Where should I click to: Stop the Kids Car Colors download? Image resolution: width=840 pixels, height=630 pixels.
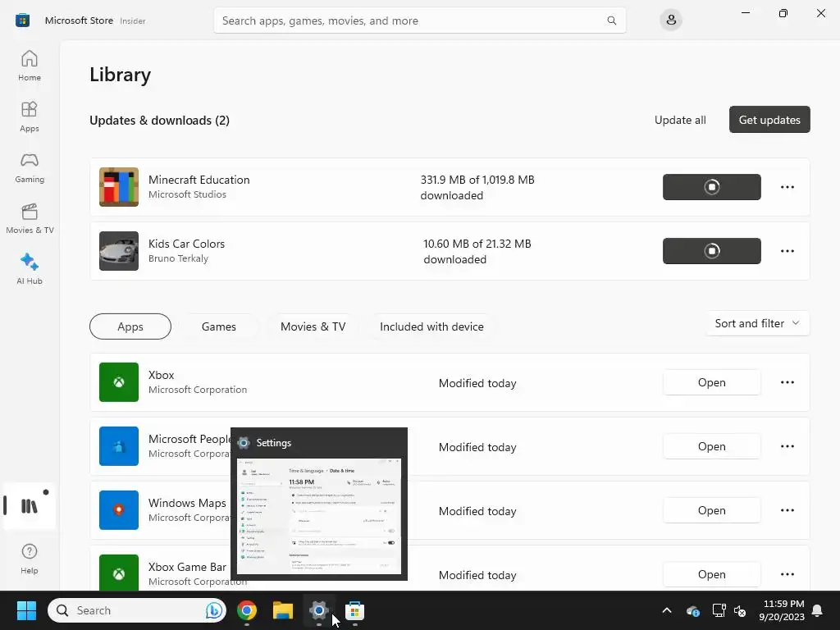point(711,251)
